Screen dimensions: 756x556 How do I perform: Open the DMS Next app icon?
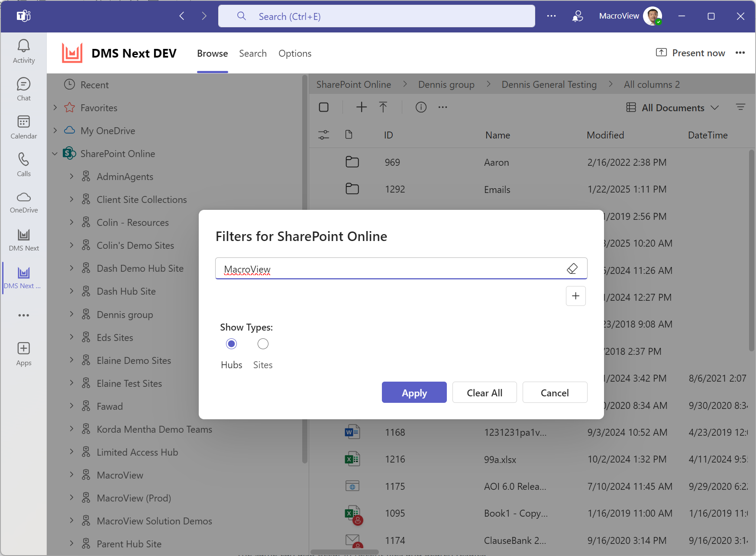point(24,240)
